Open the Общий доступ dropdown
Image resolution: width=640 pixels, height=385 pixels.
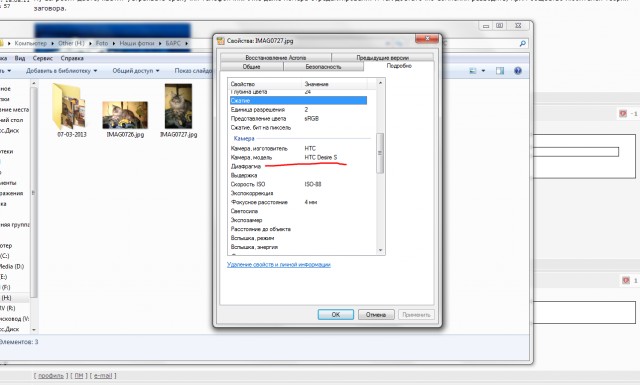click(136, 71)
